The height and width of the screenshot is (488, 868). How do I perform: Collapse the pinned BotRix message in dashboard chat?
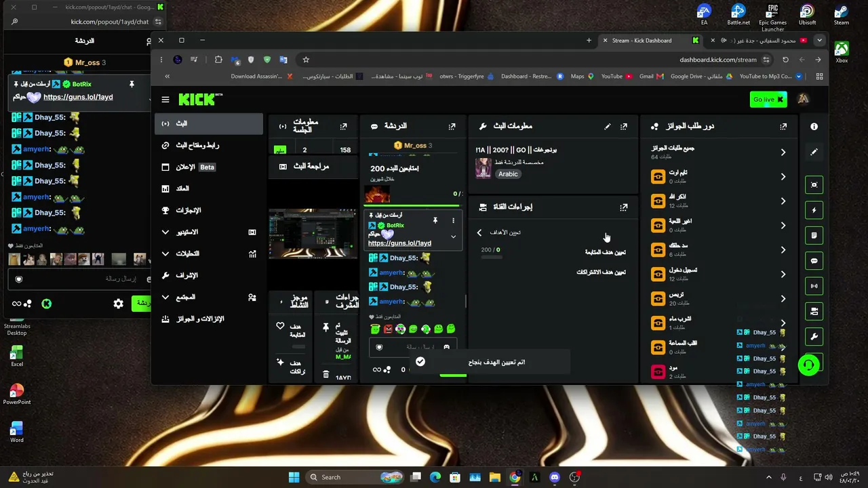click(x=453, y=237)
